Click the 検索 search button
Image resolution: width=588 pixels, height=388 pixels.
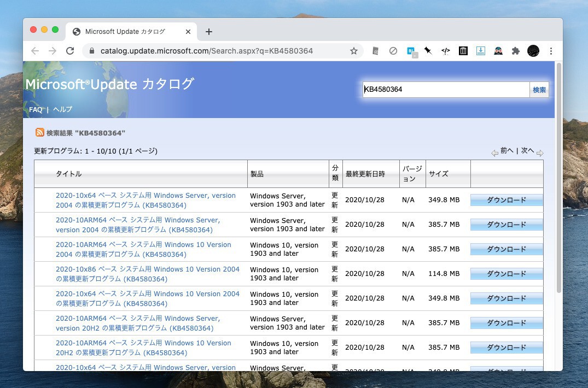click(x=539, y=90)
